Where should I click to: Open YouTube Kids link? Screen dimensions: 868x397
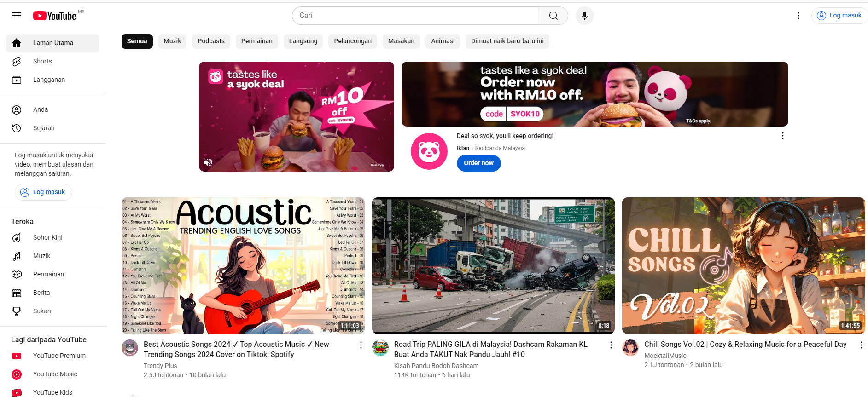tap(52, 392)
